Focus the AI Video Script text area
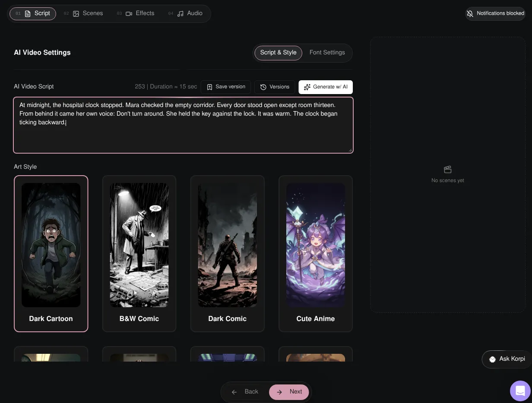This screenshot has width=532, height=403. [184, 125]
